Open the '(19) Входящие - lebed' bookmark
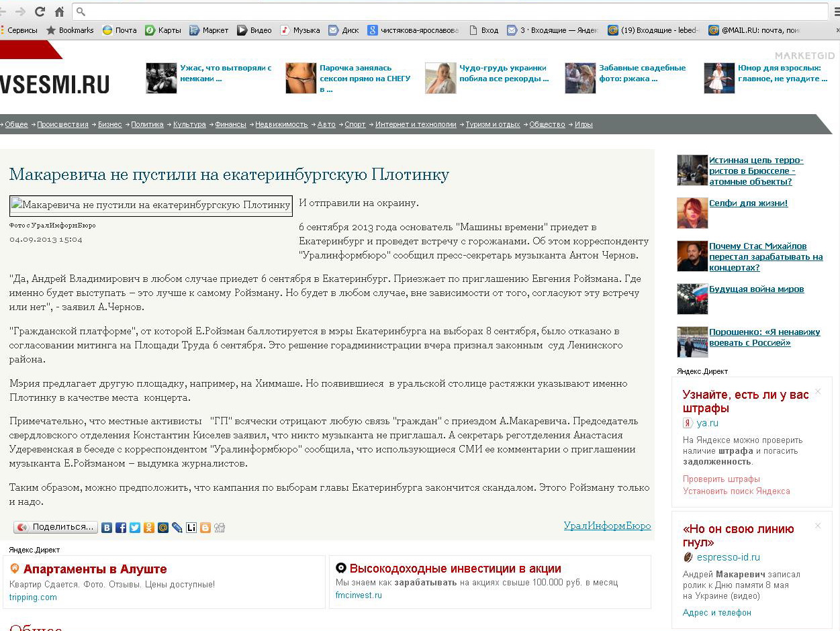 [653, 30]
